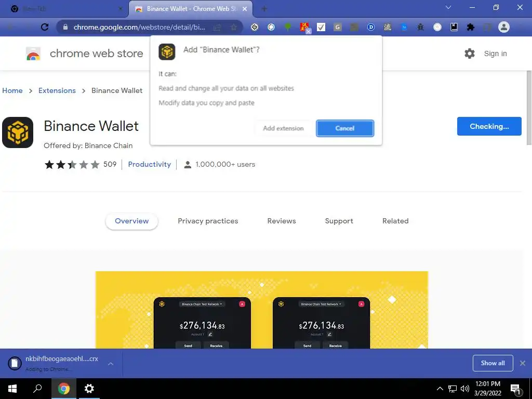Click the share icon in the address bar
Image resolution: width=532 pixels, height=399 pixels.
pyautogui.click(x=217, y=27)
